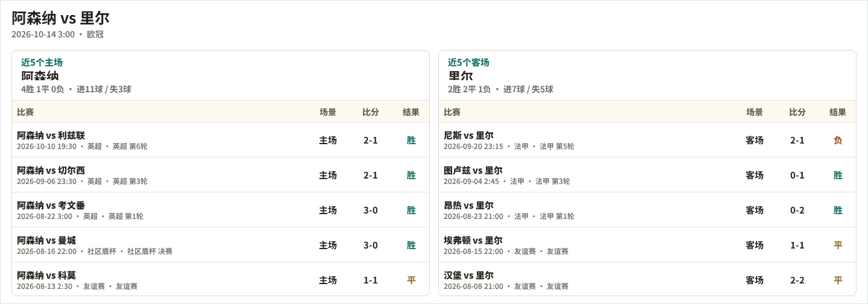Image resolution: width=868 pixels, height=304 pixels.
Task: Open the 汉堡 vs 里尔 match row
Action: click(x=647, y=279)
